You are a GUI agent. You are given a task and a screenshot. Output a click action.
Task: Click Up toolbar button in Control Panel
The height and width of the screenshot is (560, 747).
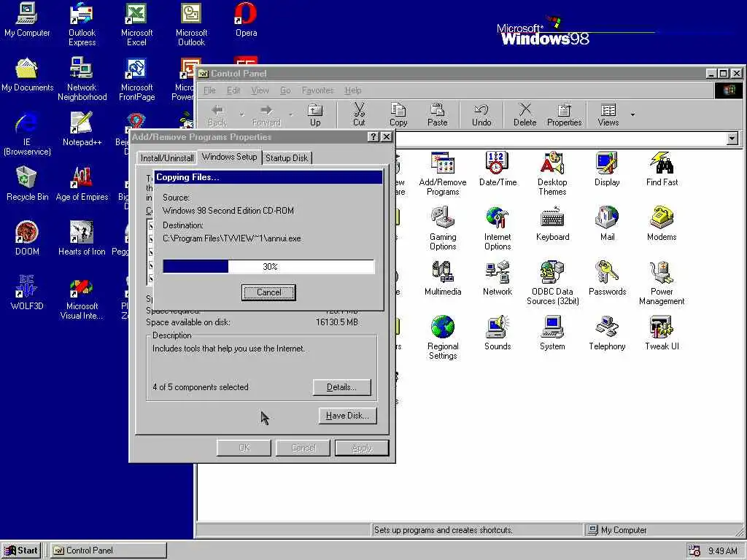(315, 114)
